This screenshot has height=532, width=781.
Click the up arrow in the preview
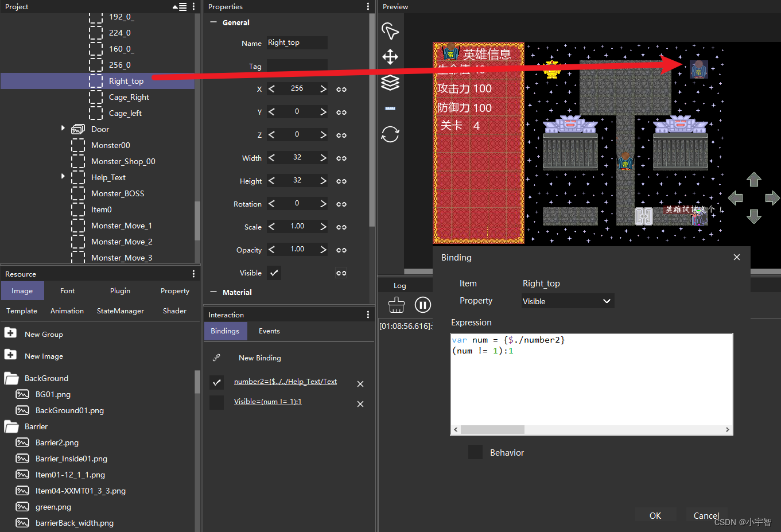[754, 180]
